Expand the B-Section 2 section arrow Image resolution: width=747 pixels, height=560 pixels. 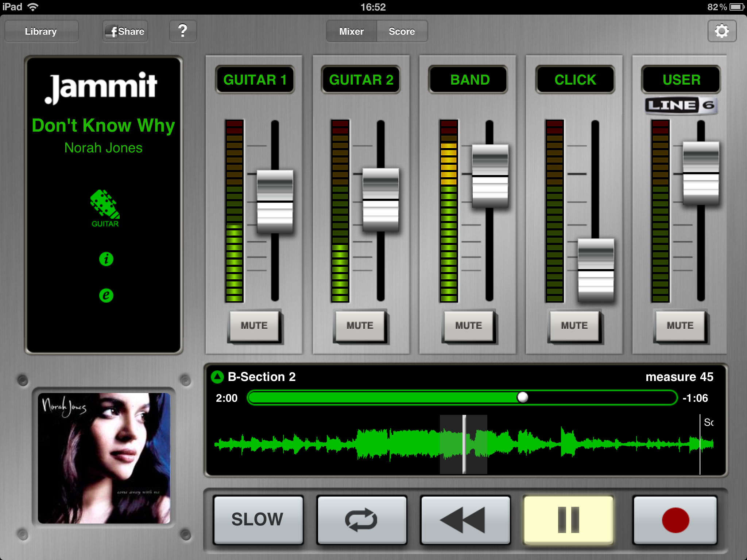pyautogui.click(x=217, y=377)
